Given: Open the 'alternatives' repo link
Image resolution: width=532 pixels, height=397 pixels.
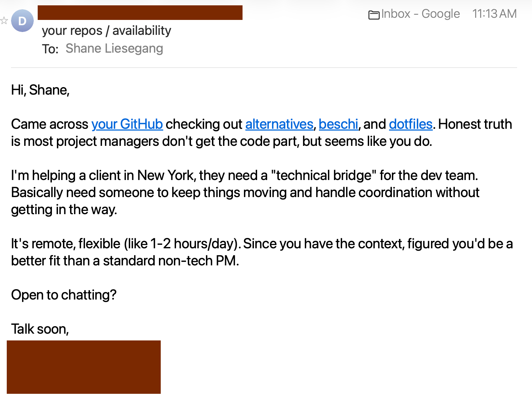Looking at the screenshot, I should [x=279, y=124].
